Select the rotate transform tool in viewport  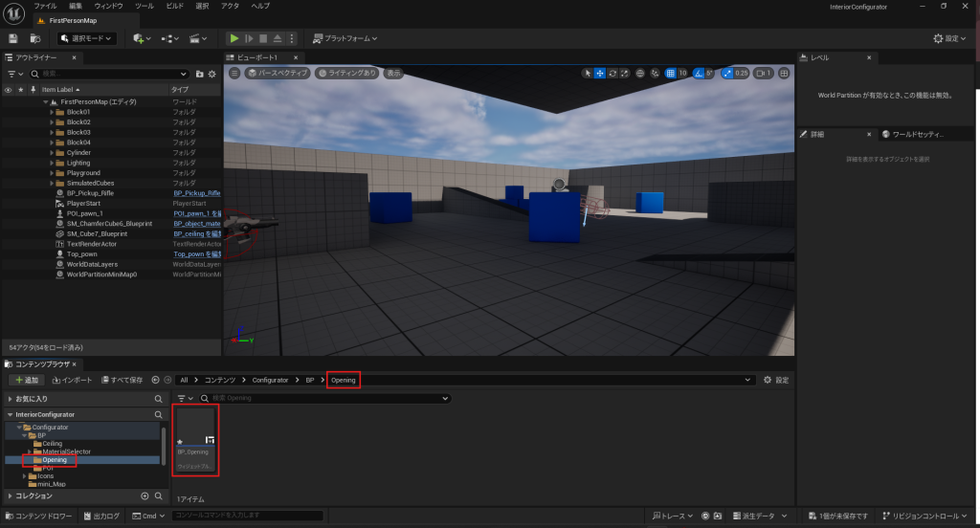(x=612, y=73)
